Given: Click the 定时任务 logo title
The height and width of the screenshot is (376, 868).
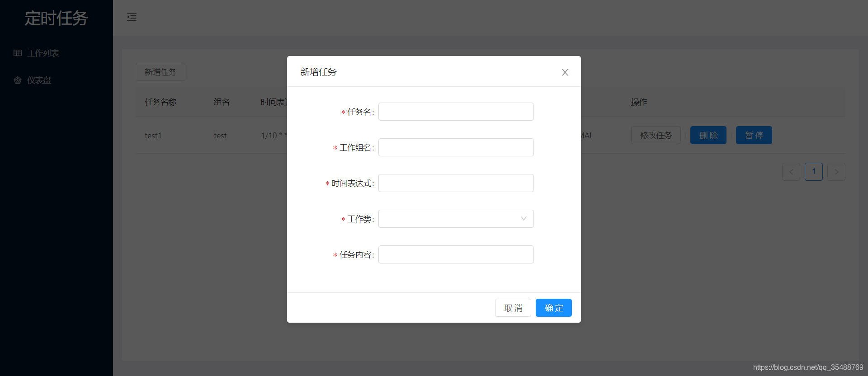Looking at the screenshot, I should point(56,18).
